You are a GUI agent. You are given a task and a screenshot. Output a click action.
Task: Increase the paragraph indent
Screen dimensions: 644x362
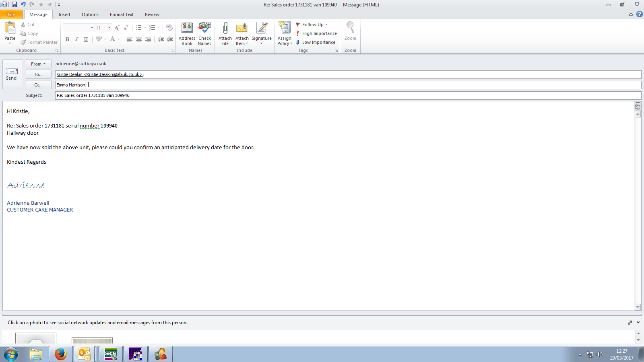click(170, 39)
